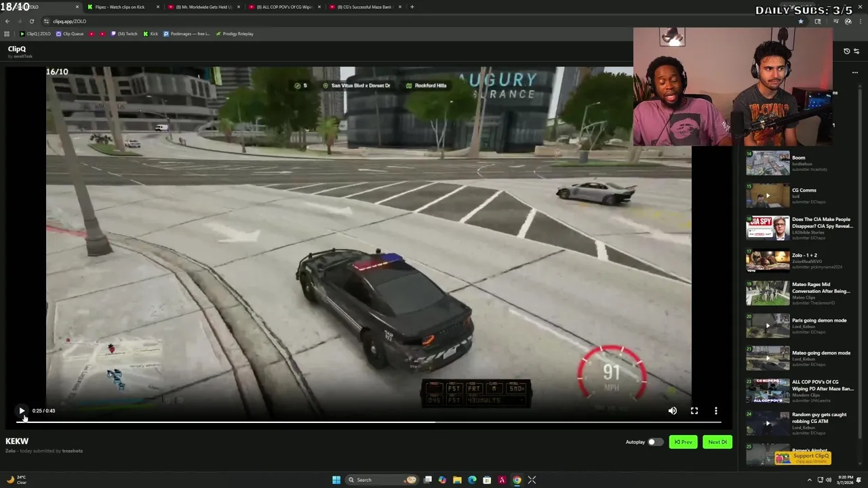Open the taskbar volume control
This screenshot has width=868, height=488.
828,480
